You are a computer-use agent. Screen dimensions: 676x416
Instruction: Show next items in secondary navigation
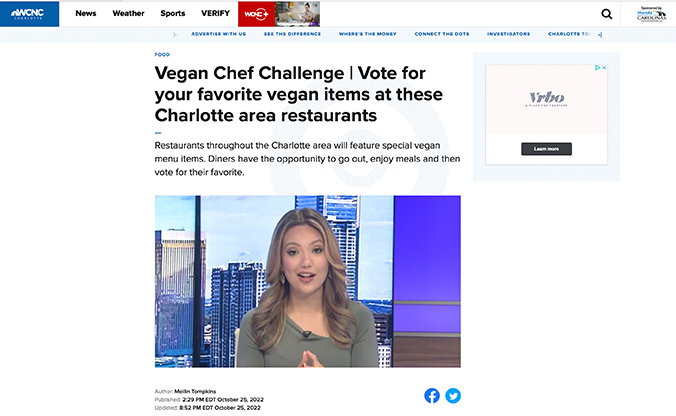pos(600,34)
